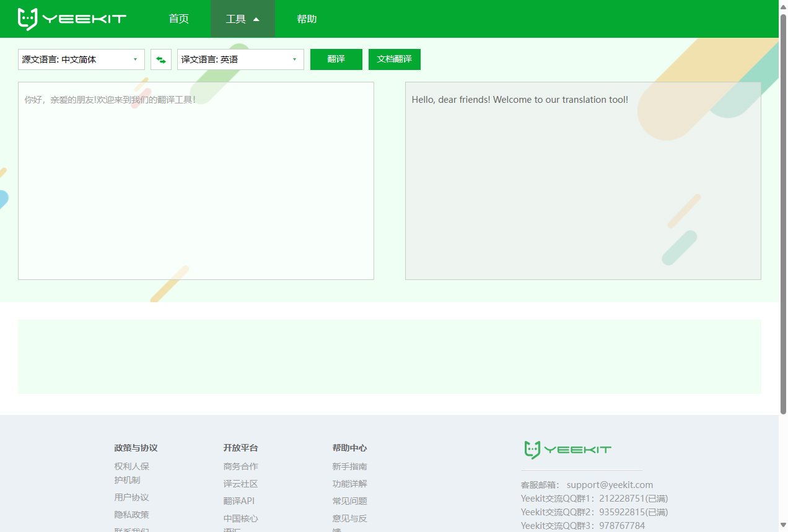788x532 pixels.
Task: Click the support@yeekit.com email address
Action: click(610, 484)
